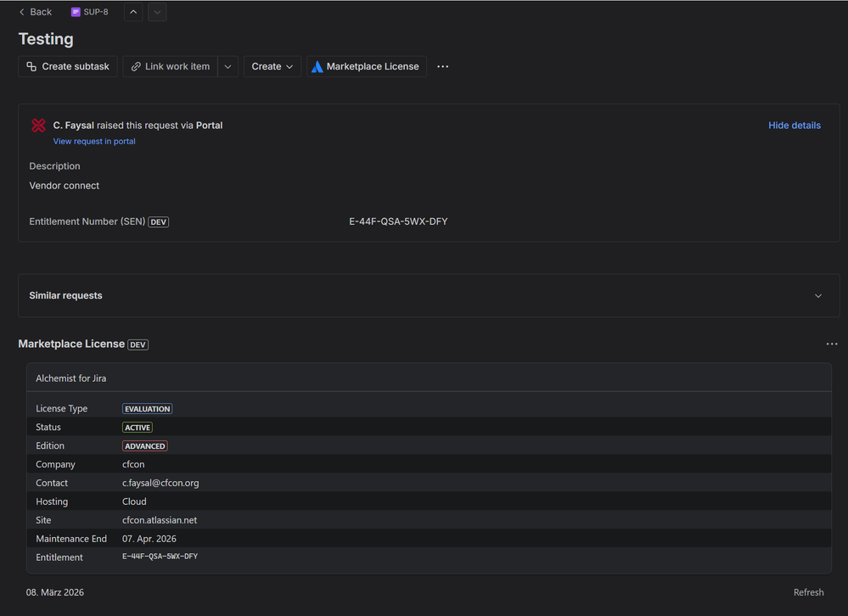Click Link work item button
Viewport: 848px width, 616px height.
click(171, 66)
